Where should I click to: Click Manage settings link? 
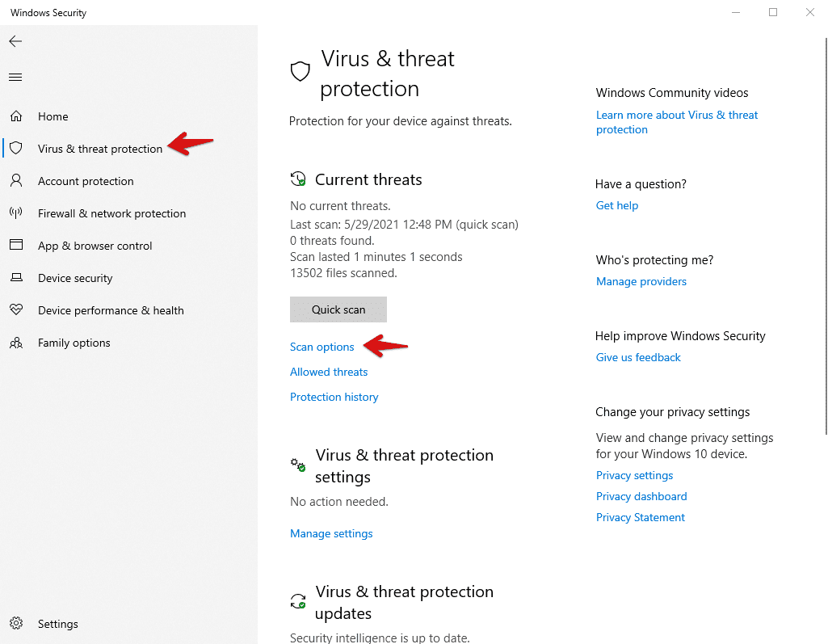332,533
